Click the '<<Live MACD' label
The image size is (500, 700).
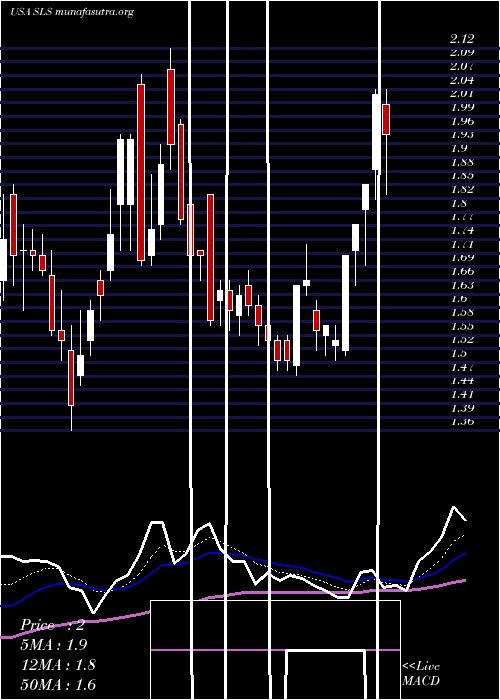pyautogui.click(x=421, y=674)
